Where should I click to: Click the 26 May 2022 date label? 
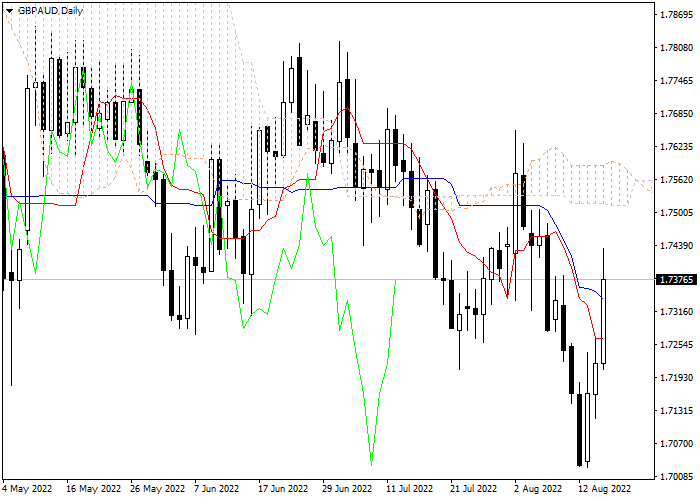158,489
